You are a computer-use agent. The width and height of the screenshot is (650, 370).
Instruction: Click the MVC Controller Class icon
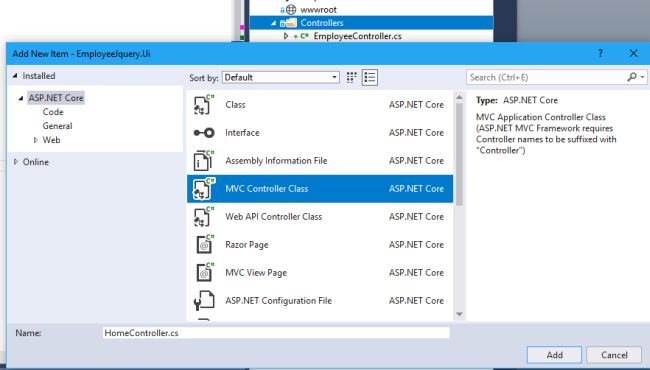[204, 189]
